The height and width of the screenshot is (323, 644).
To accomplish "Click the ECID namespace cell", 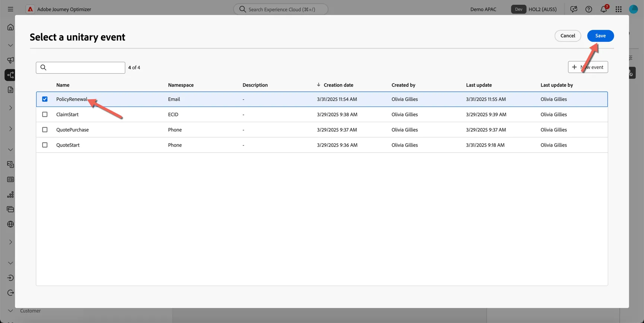I will point(173,115).
